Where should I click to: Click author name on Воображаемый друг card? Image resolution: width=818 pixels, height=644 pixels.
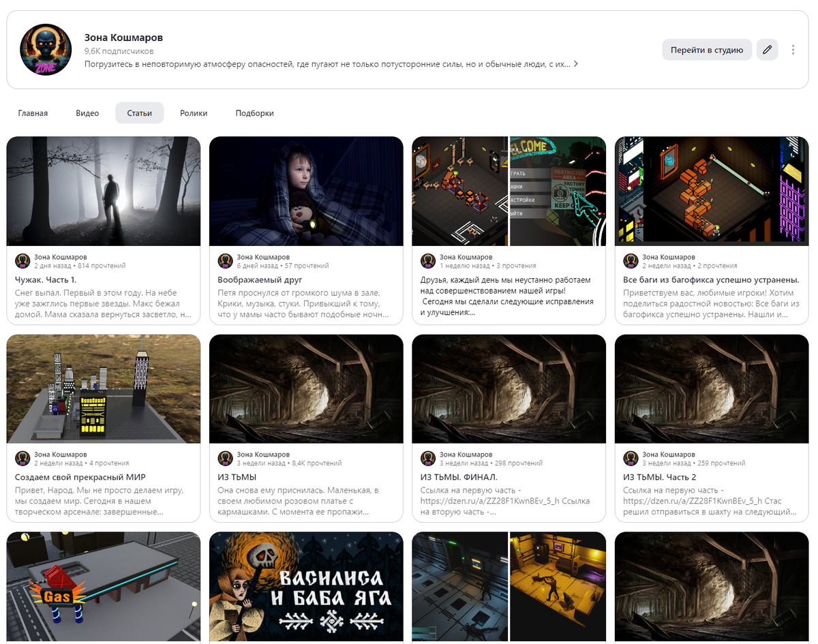tap(263, 257)
